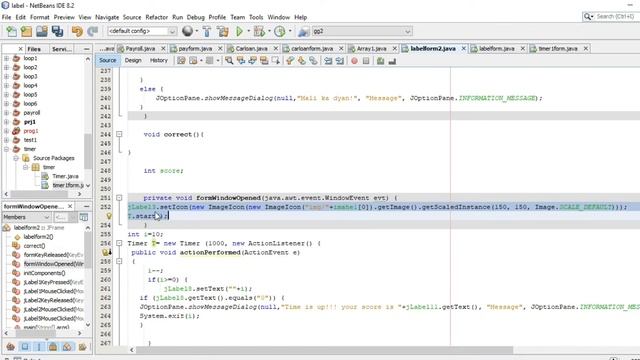This screenshot has width=640, height=360.
Task: Click the override glyph icon on line 257
Action: point(107,252)
